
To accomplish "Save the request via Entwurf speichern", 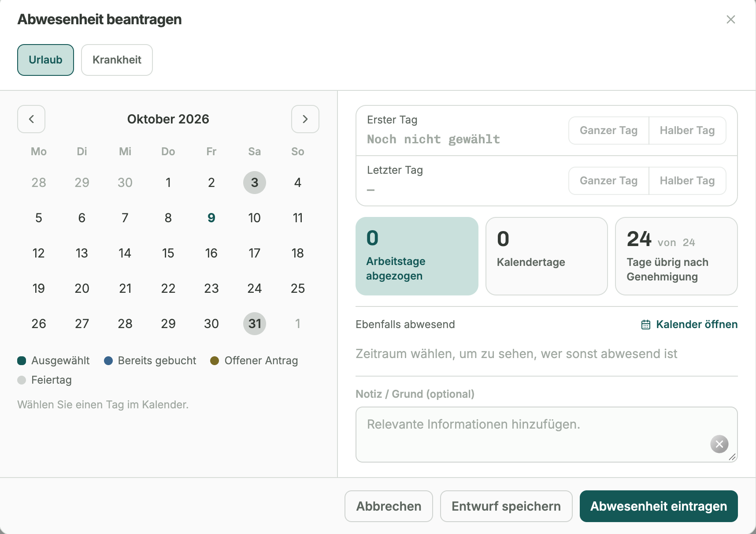I will coord(507,506).
